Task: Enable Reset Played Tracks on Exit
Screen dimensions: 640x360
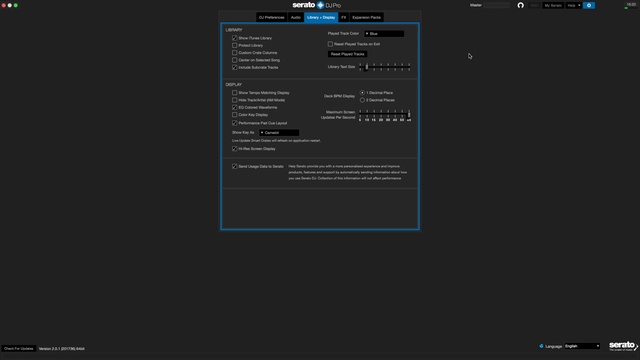Action: [x=330, y=44]
